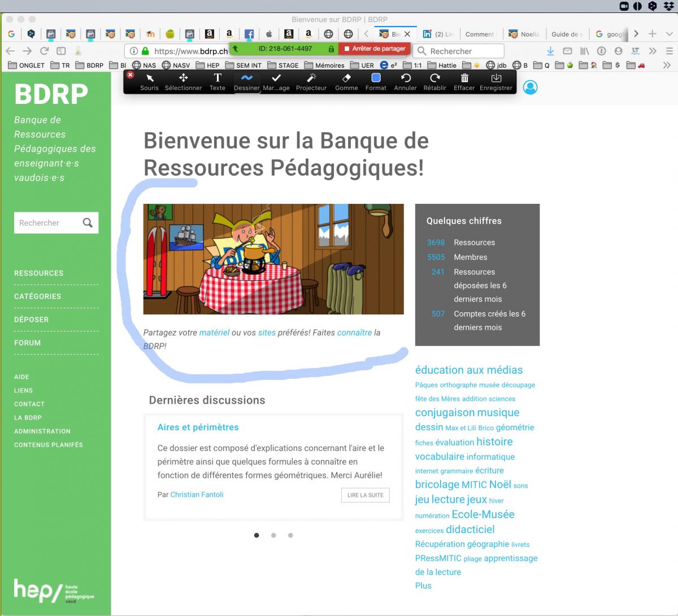Open the Format color option
678x616 pixels.
click(x=376, y=81)
